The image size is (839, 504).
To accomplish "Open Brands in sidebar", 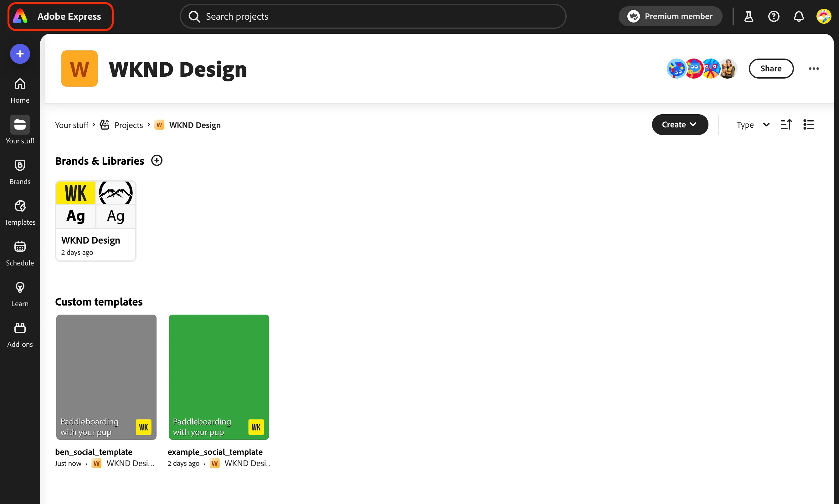I will pyautogui.click(x=20, y=172).
